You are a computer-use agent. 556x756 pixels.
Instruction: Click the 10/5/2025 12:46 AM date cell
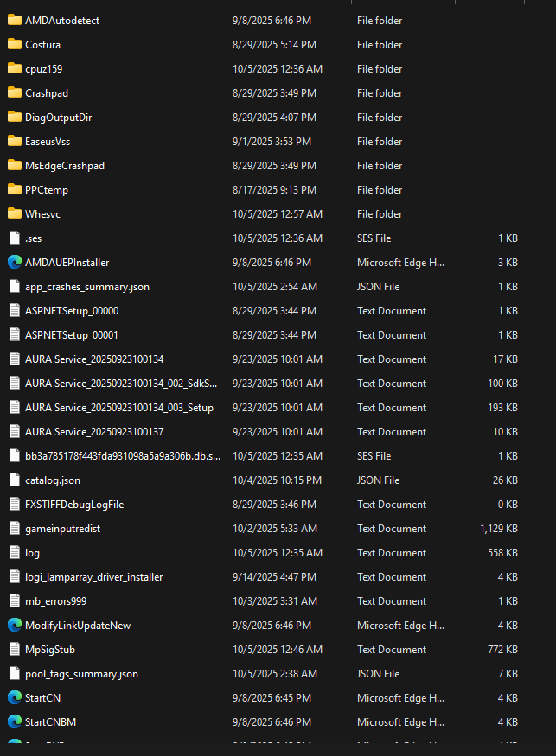pyautogui.click(x=278, y=650)
